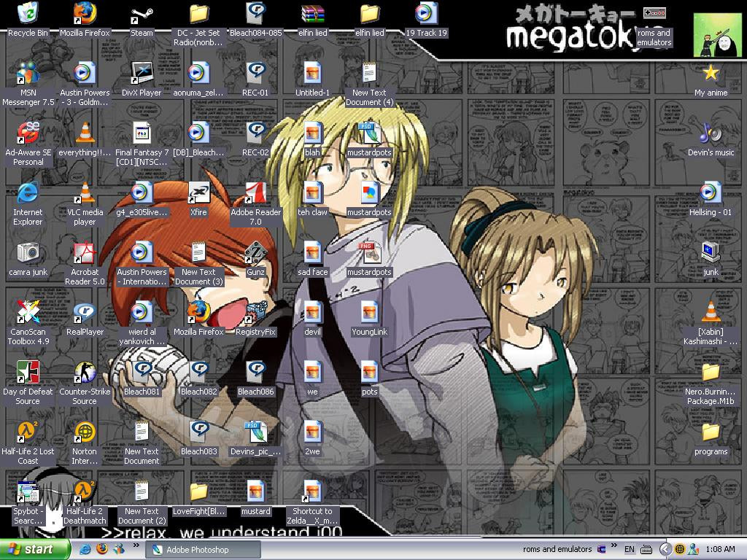
Task: Select the aonuma_zel video file
Action: [198, 74]
